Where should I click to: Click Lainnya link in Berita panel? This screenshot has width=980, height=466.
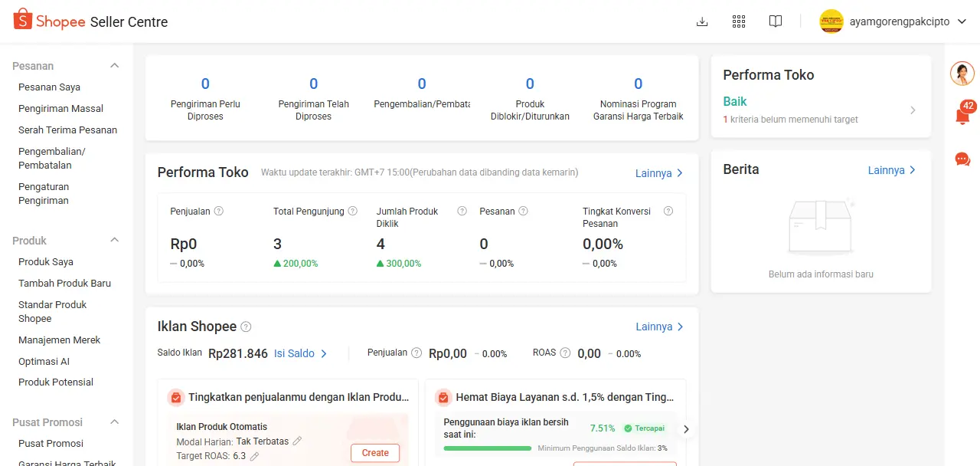892,170
